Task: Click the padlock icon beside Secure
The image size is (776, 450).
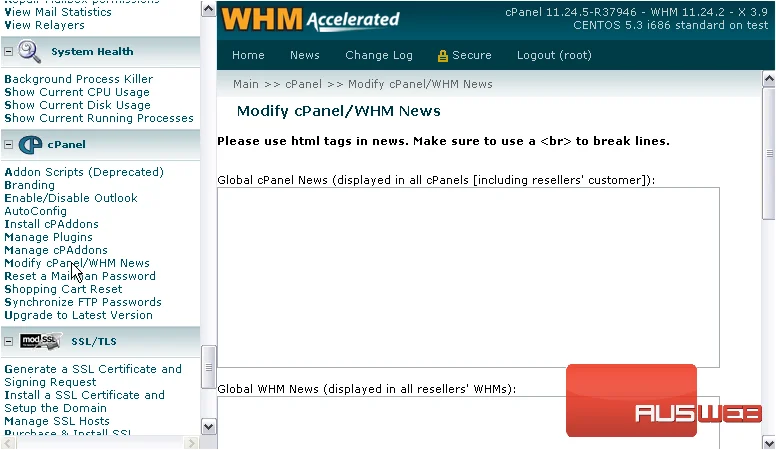Action: [x=442, y=56]
